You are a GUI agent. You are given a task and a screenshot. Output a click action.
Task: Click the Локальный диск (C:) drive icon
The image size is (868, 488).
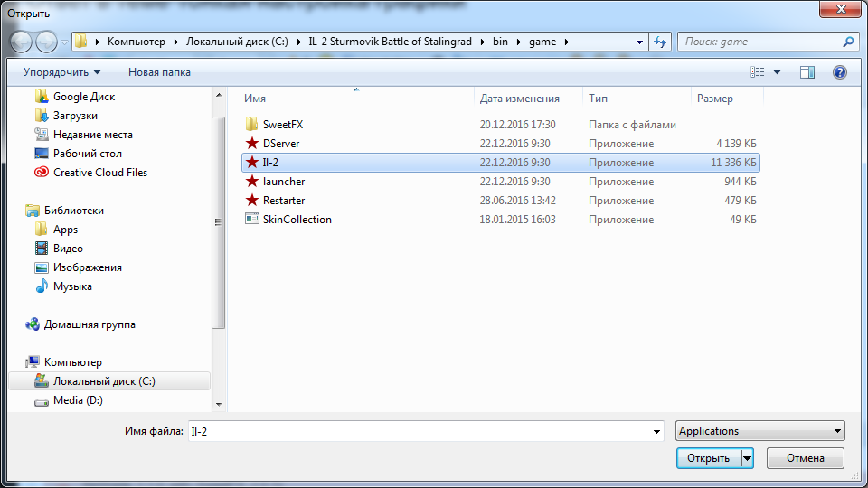[41, 380]
